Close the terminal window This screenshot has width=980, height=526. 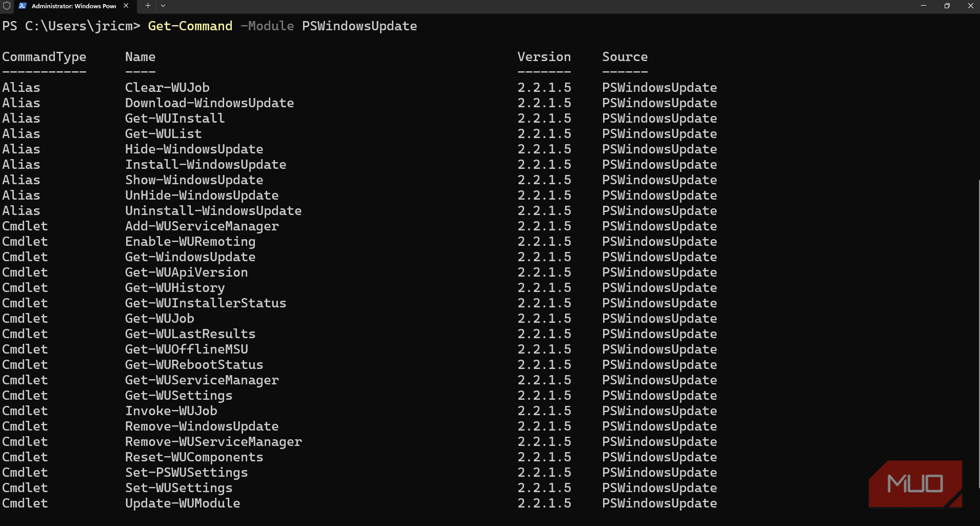tap(970, 6)
